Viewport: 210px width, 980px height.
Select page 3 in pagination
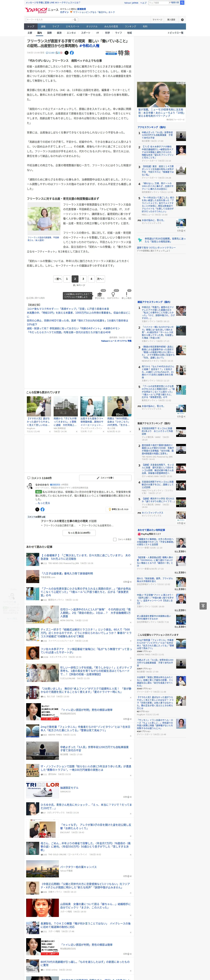click(83, 279)
